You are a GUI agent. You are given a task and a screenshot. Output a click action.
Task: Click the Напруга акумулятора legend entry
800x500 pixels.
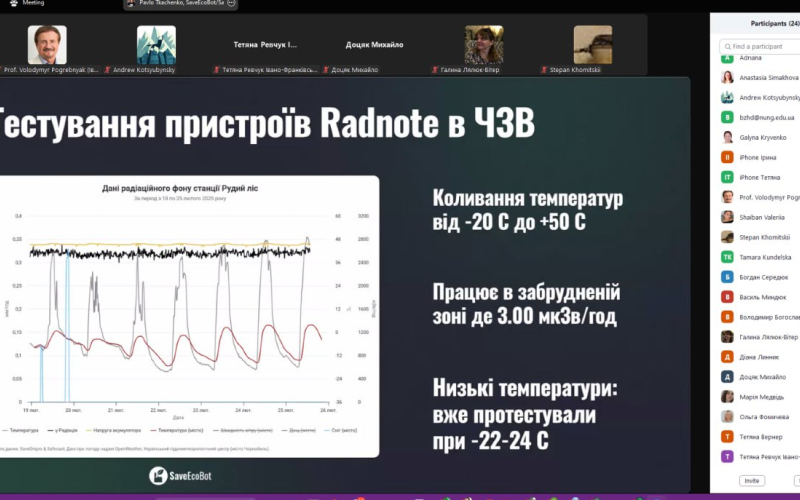[113, 430]
